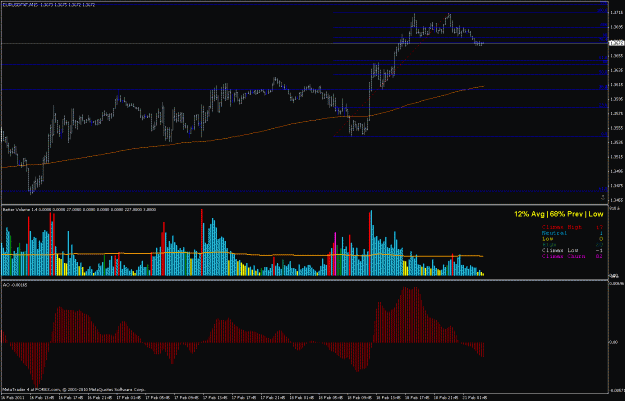Screen dimensions: 625x401
Task: Click the "17 Feb 13:45" time axis label
Action: pos(213,397)
